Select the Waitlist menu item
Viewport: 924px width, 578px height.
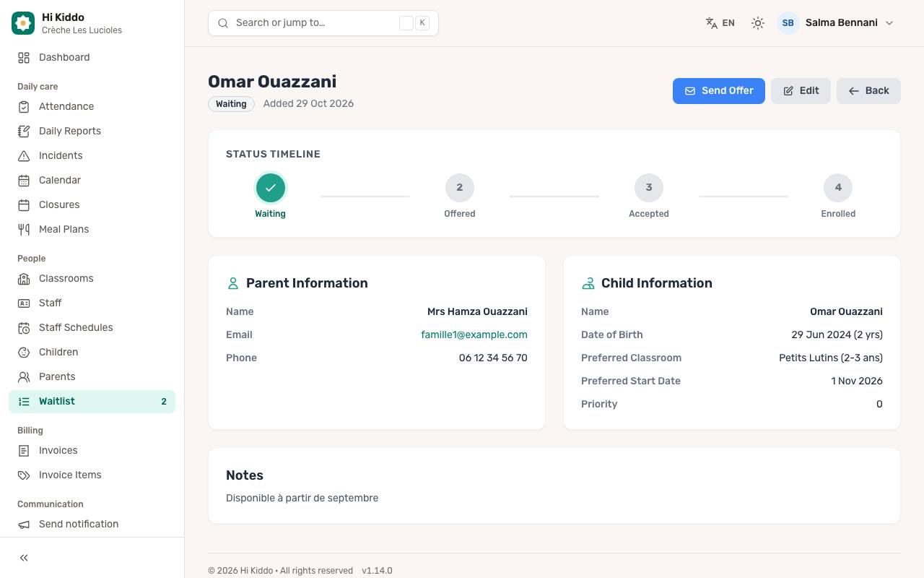[92, 402]
